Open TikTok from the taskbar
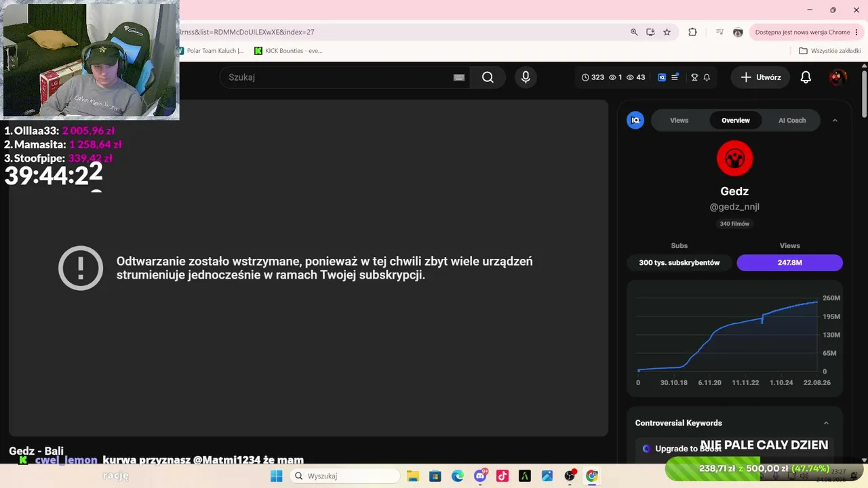Screen dimensions: 868x488 [502, 476]
